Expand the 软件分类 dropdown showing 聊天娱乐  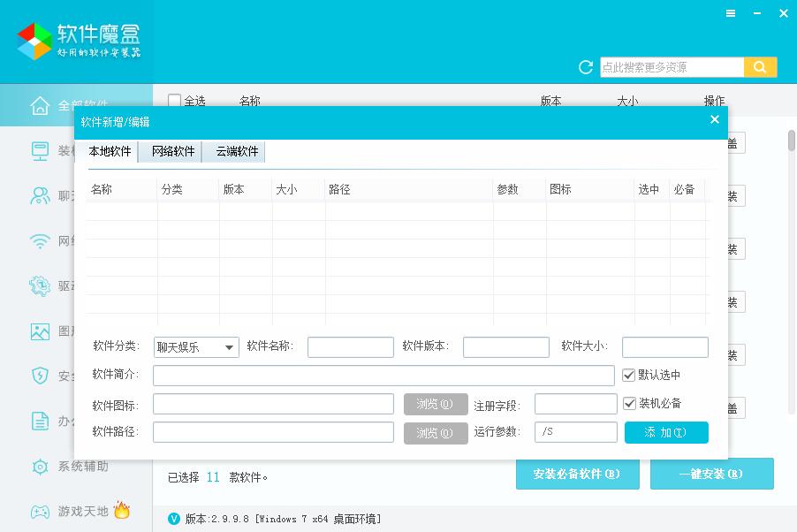click(x=196, y=347)
